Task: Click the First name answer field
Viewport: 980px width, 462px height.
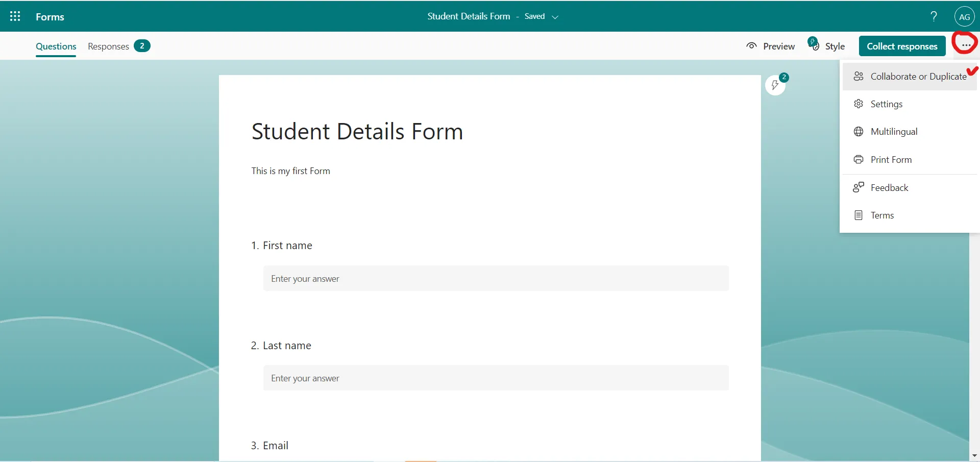Action: [x=495, y=278]
